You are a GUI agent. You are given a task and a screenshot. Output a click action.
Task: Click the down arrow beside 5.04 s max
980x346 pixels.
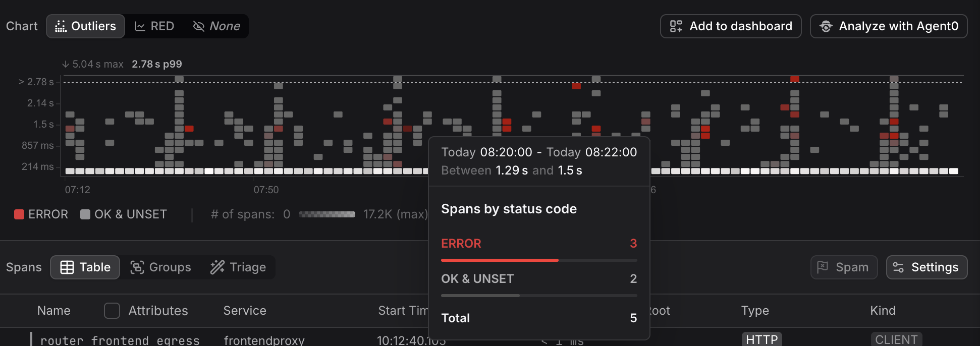[66, 65]
